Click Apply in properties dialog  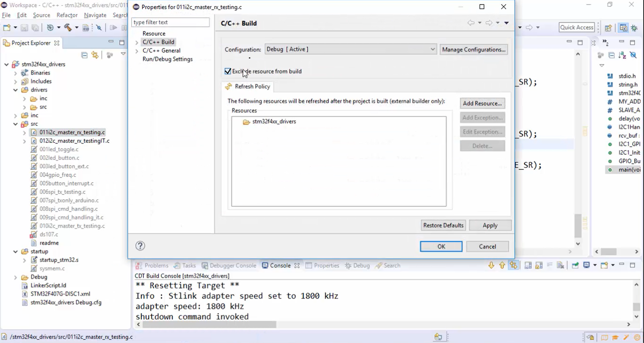tap(490, 225)
